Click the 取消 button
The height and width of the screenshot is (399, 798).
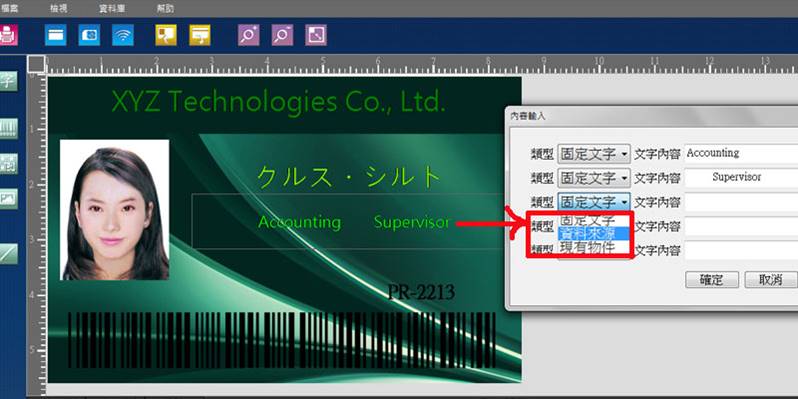(771, 279)
